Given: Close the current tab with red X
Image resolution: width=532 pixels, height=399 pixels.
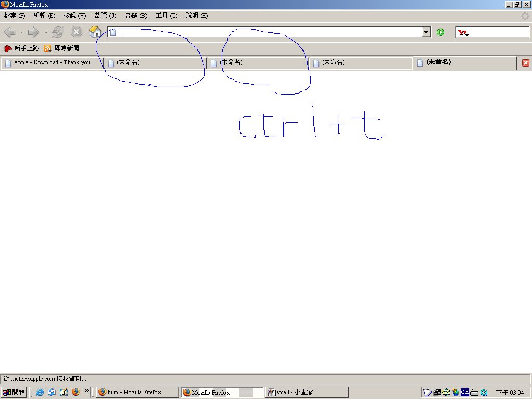Looking at the screenshot, I should click(526, 63).
